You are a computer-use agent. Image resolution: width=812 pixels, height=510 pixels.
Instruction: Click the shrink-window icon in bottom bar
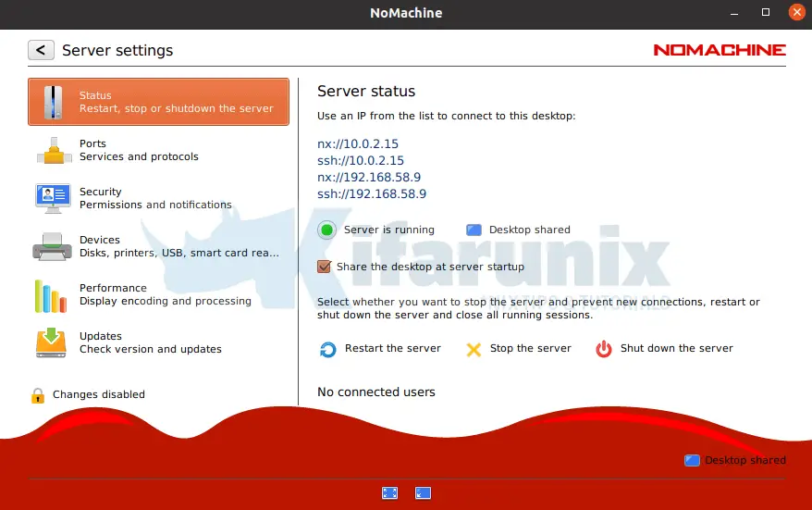[x=423, y=493]
